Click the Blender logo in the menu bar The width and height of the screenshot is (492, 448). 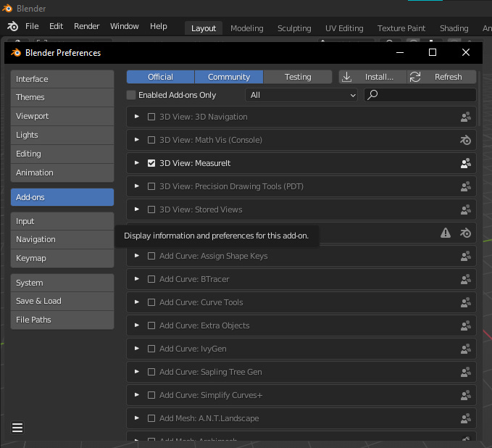(x=12, y=26)
